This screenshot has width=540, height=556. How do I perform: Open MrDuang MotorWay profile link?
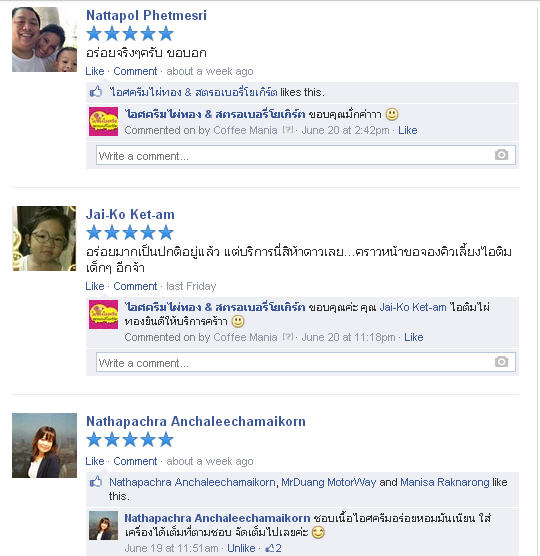(329, 482)
